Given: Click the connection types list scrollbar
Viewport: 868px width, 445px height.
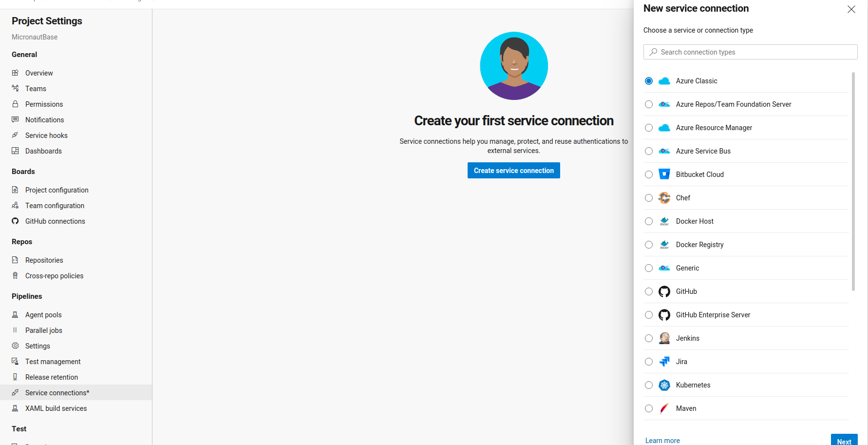Looking at the screenshot, I should click(x=853, y=181).
